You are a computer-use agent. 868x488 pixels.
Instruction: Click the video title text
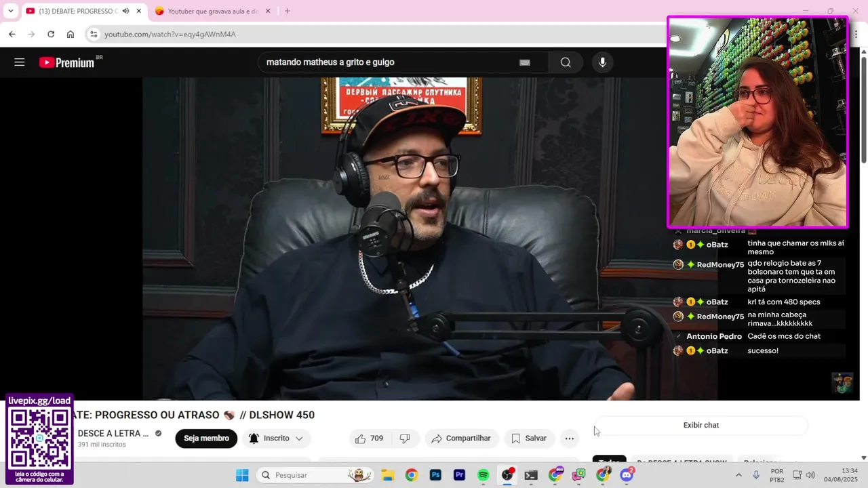point(195,415)
